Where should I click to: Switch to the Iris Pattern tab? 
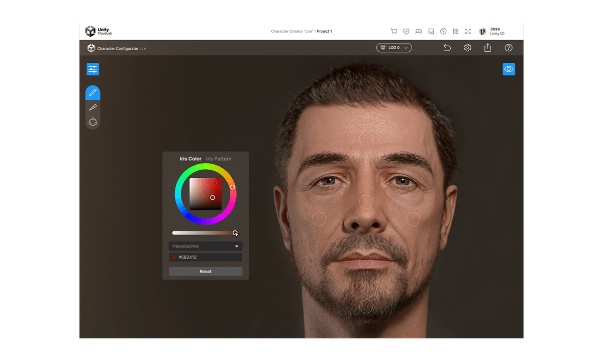(219, 158)
